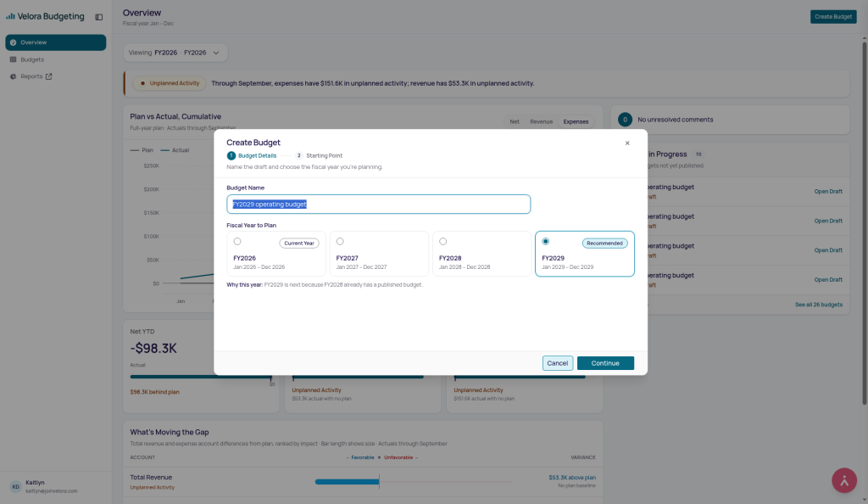This screenshot has height=504, width=868.
Task: Switch chart to Net view
Action: pyautogui.click(x=515, y=122)
